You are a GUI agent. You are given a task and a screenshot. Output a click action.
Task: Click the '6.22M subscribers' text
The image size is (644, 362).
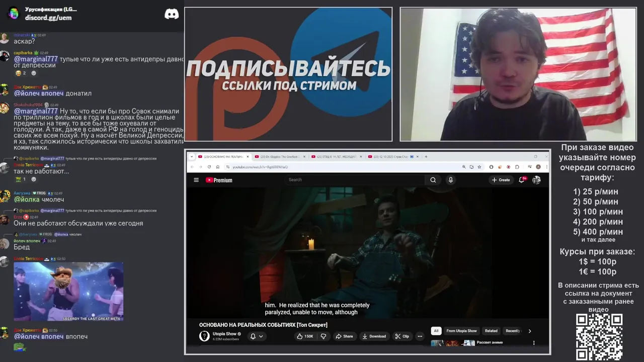click(226, 339)
